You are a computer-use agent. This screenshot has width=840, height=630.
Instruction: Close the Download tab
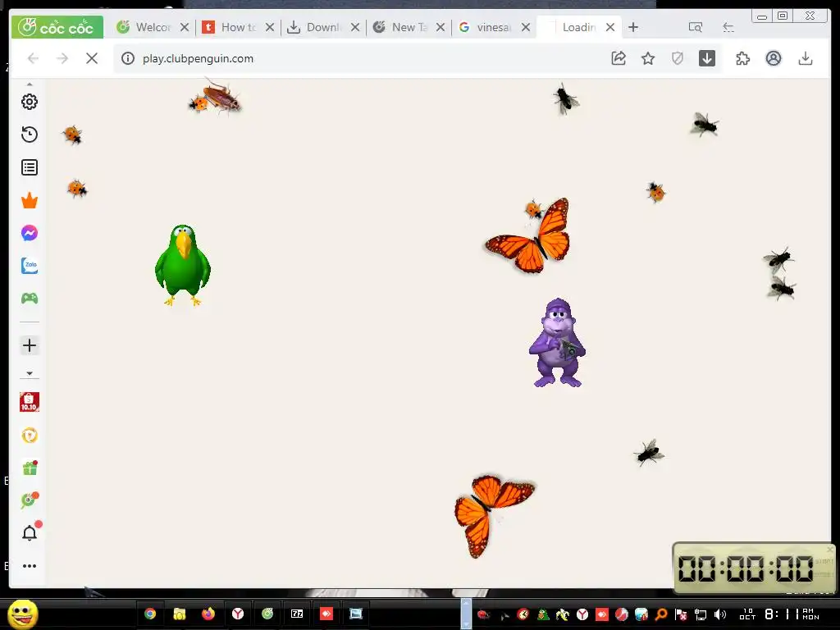tap(355, 27)
